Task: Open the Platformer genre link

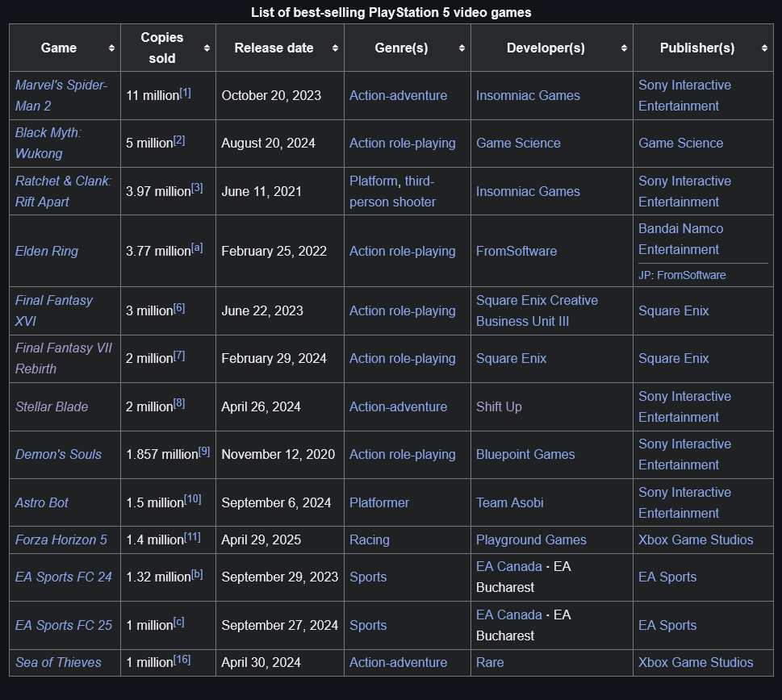Action: click(x=379, y=502)
